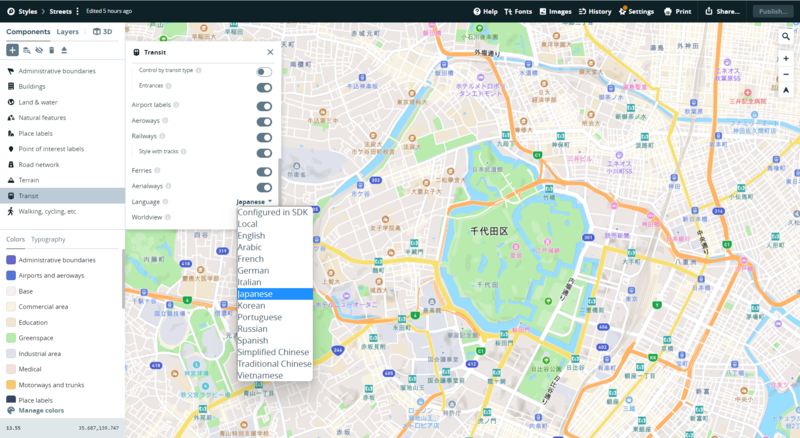This screenshot has height=438, width=800.
Task: Toggle the Railways switch
Action: pyautogui.click(x=264, y=138)
